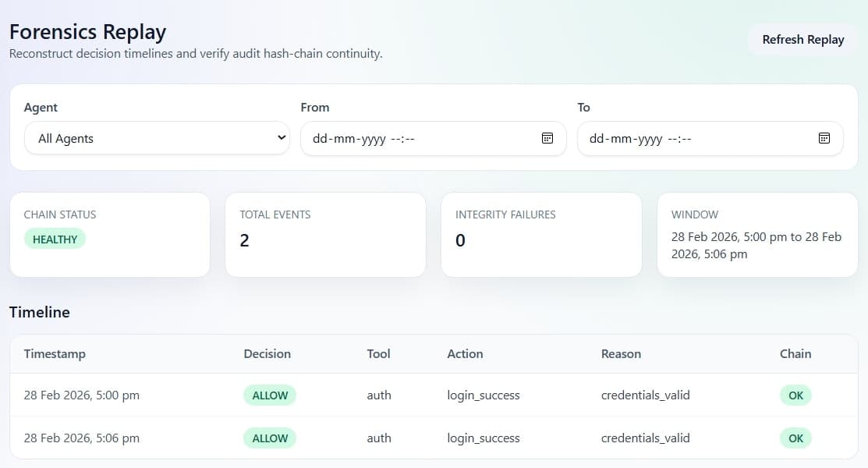Click the Decision column header

(267, 353)
